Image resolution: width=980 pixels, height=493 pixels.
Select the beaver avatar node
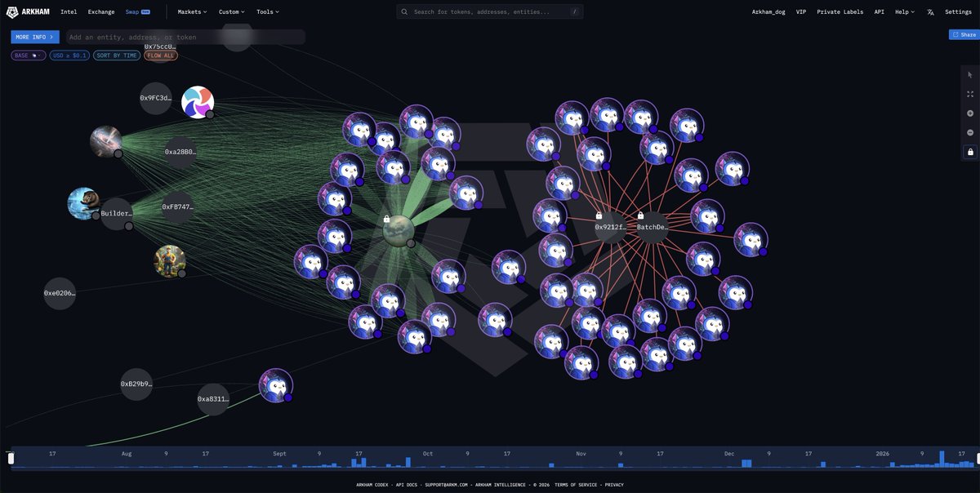point(83,203)
